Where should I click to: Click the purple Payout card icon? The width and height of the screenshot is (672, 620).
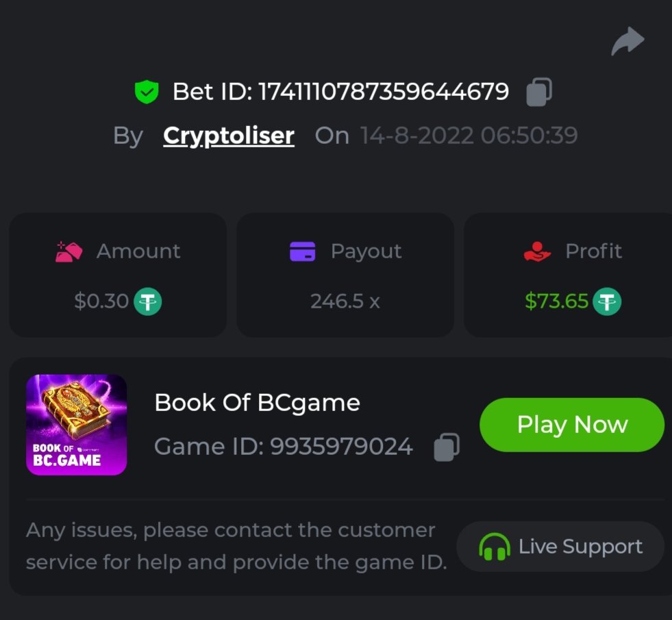(302, 251)
